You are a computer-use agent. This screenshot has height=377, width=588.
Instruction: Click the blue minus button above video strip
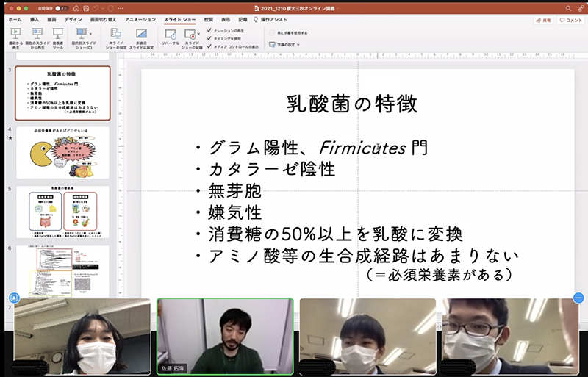point(578,298)
